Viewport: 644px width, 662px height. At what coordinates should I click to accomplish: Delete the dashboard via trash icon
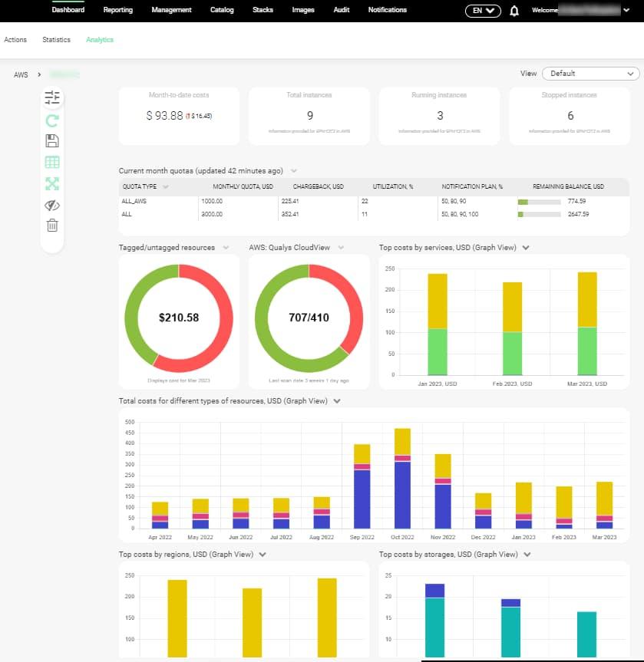[51, 226]
